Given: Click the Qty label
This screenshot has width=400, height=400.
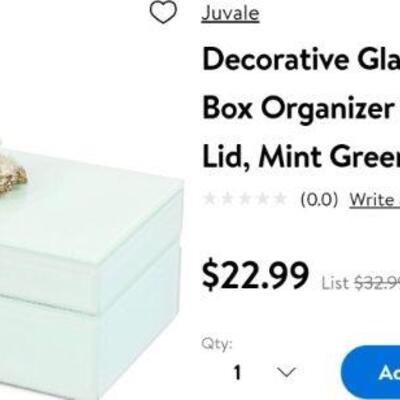Looking at the screenshot, I should (x=216, y=344).
